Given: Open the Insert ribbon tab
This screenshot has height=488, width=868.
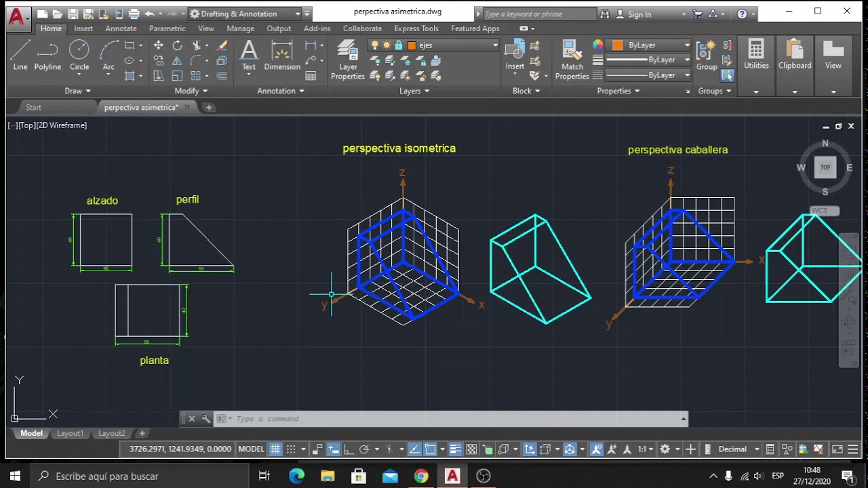Looking at the screenshot, I should pos(83,28).
